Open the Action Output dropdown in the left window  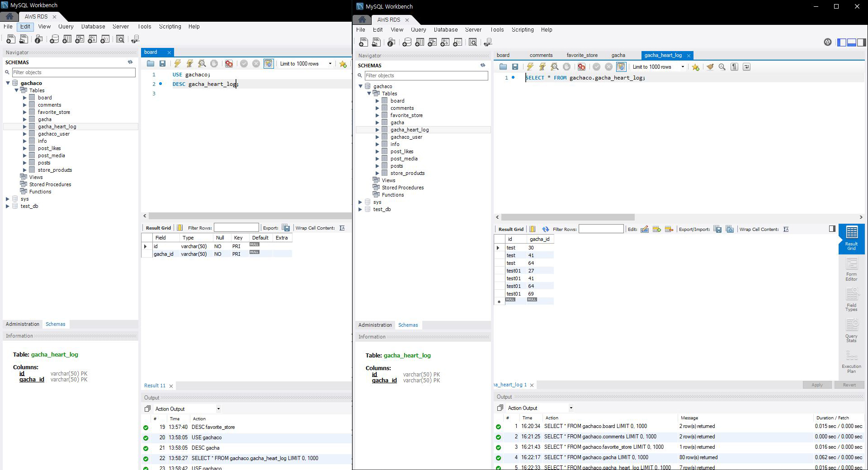pyautogui.click(x=218, y=409)
